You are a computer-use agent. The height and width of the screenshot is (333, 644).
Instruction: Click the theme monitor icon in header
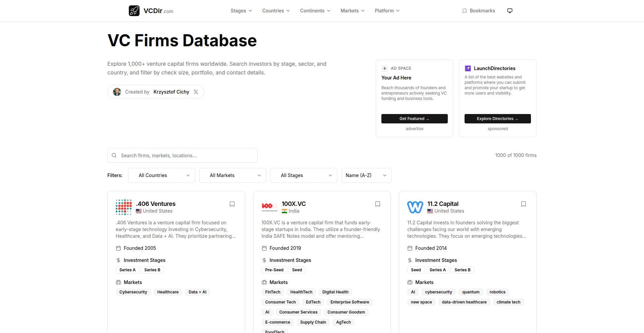509,11
